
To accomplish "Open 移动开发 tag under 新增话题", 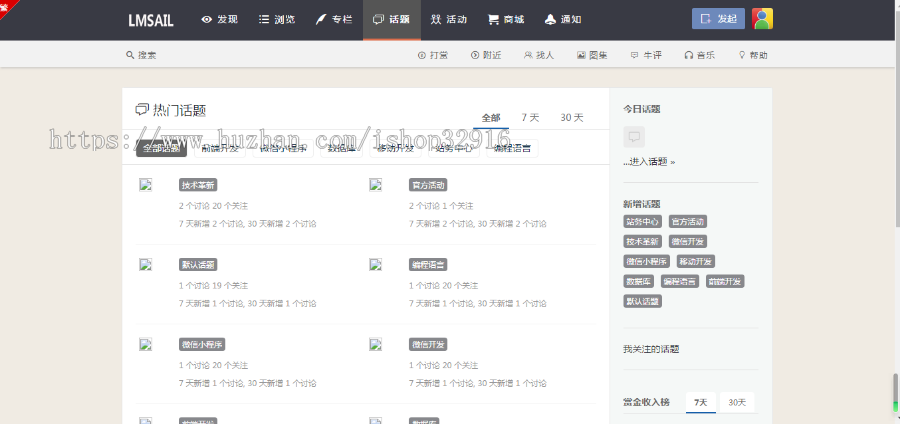I will [696, 262].
